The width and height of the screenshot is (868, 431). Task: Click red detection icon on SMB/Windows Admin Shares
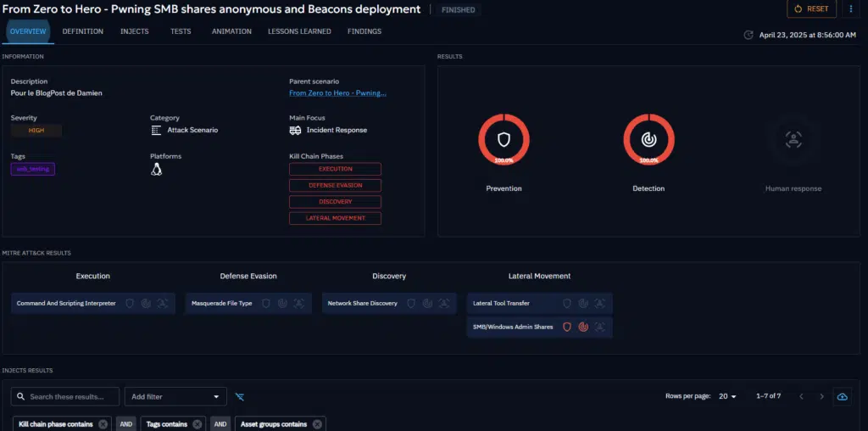(583, 327)
